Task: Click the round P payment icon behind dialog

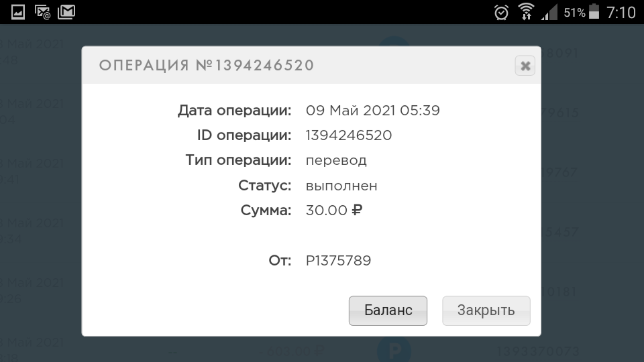Action: point(394,349)
